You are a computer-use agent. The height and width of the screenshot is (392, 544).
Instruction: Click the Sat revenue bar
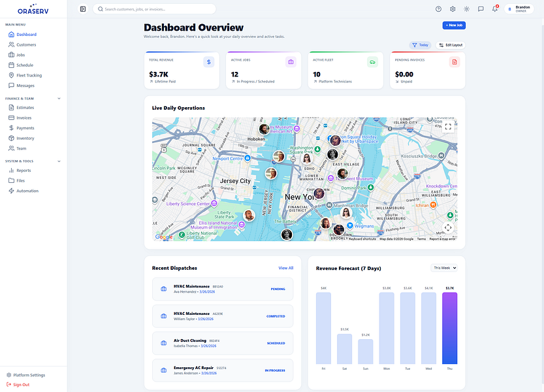pos(345,349)
